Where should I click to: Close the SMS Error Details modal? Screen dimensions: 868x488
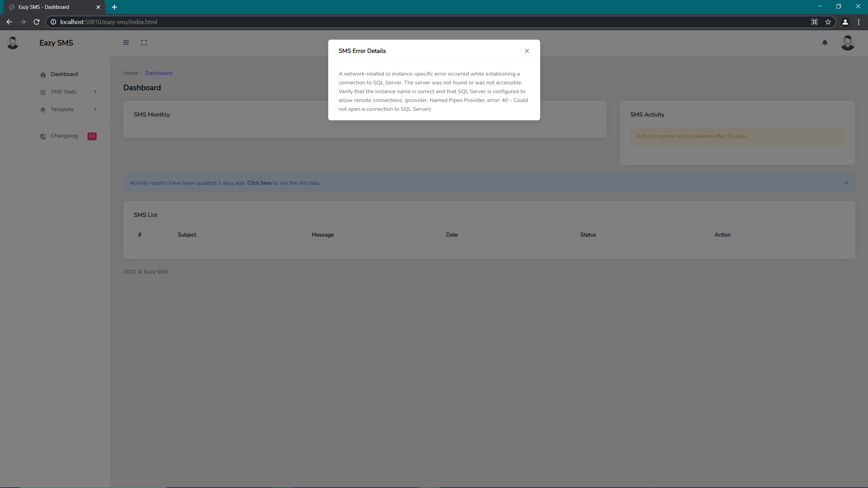tap(527, 51)
